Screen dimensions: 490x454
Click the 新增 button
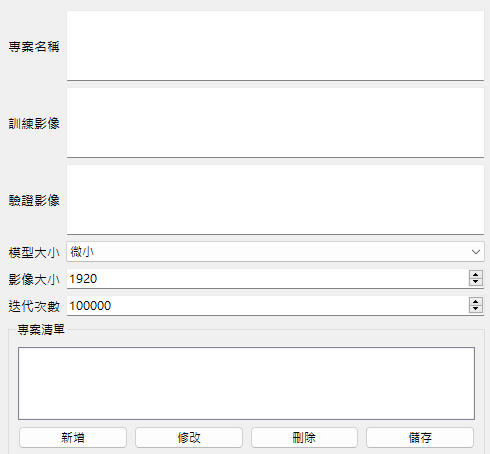click(x=73, y=437)
